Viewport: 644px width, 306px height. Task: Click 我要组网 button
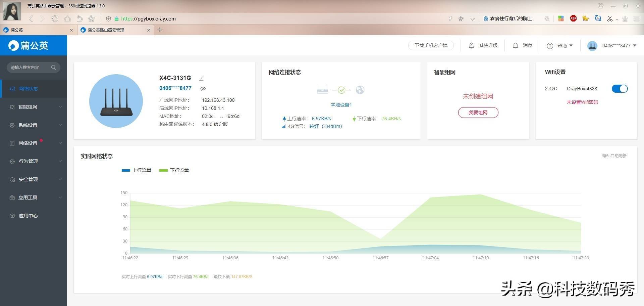pos(478,113)
